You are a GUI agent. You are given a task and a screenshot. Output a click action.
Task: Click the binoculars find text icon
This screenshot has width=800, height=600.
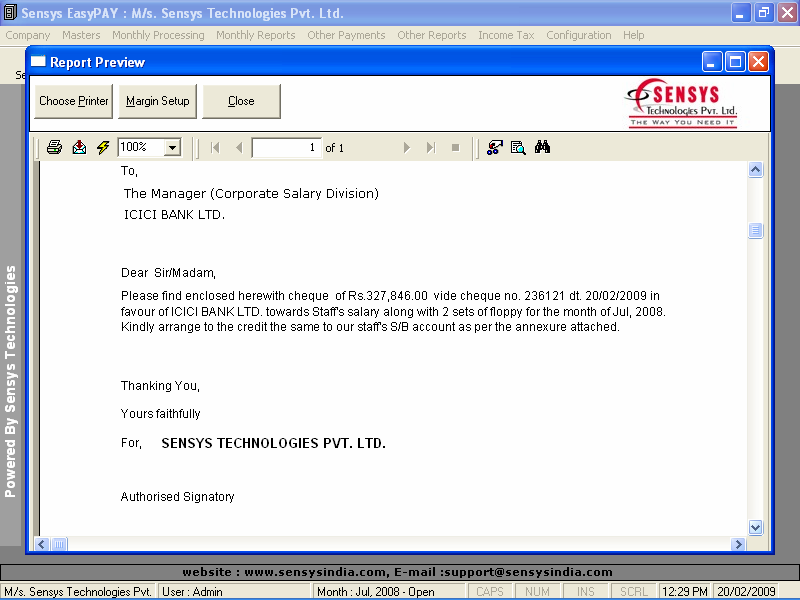pyautogui.click(x=542, y=147)
